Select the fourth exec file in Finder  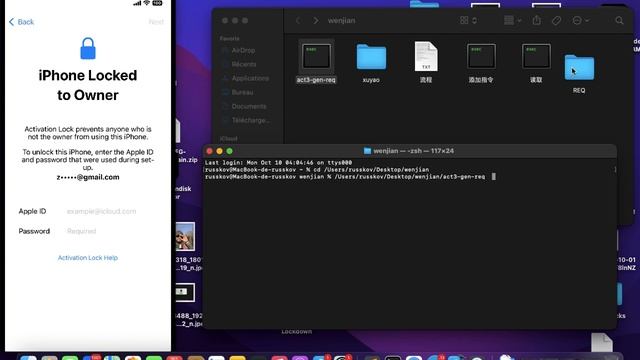481,62
